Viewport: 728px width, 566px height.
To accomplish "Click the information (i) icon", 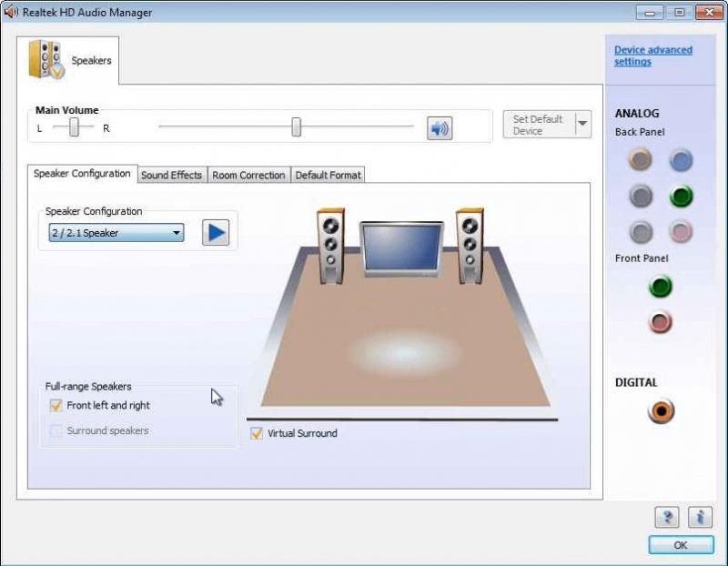I will pos(699,517).
